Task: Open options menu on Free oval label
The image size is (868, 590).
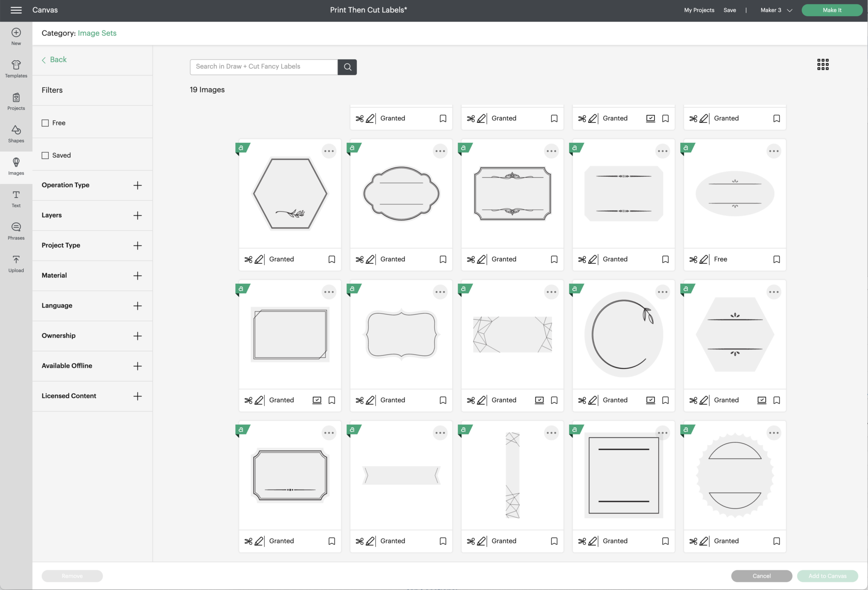Action: [773, 151]
